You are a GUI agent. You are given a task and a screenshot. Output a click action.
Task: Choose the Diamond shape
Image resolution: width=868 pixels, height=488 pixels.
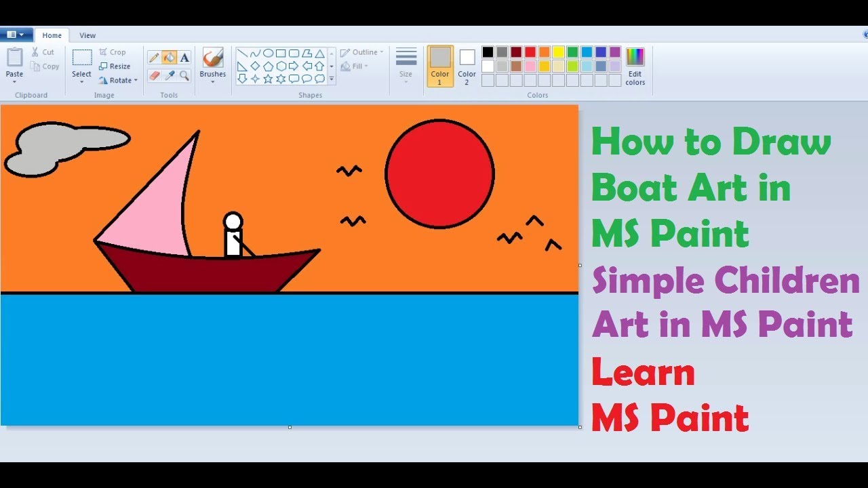(x=256, y=66)
